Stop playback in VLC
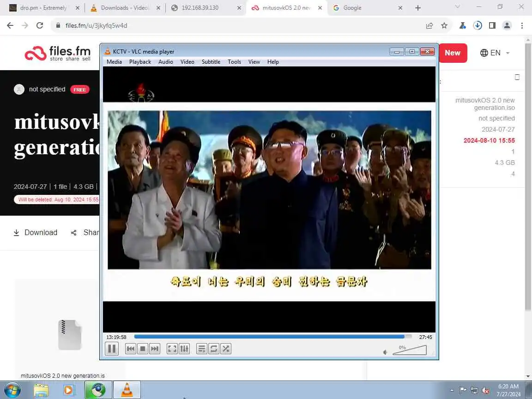532x399 pixels. point(143,349)
